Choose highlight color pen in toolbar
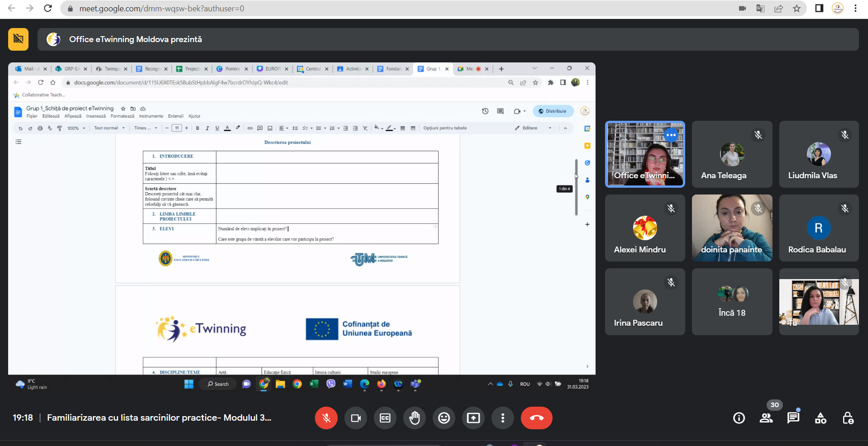The height and width of the screenshot is (446, 868). pos(238,128)
